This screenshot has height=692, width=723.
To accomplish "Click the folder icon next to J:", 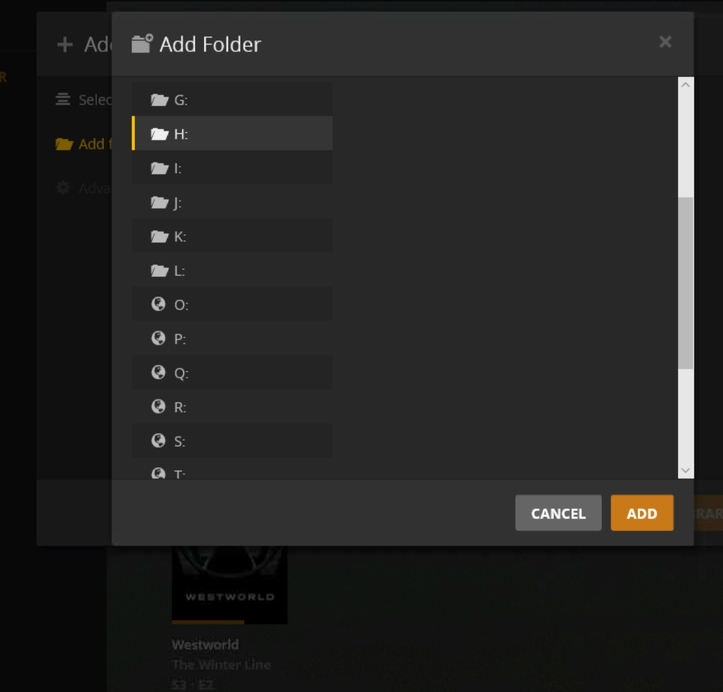I will [160, 202].
